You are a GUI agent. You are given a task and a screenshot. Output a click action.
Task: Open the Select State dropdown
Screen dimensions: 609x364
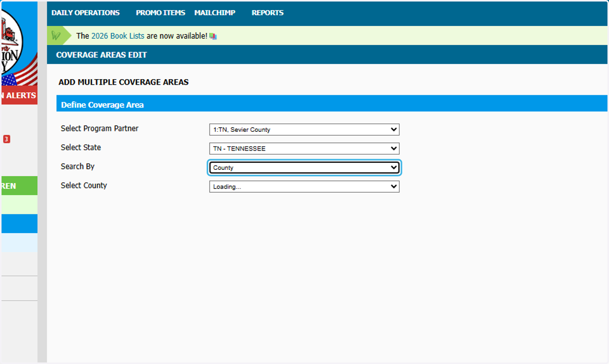click(x=304, y=149)
